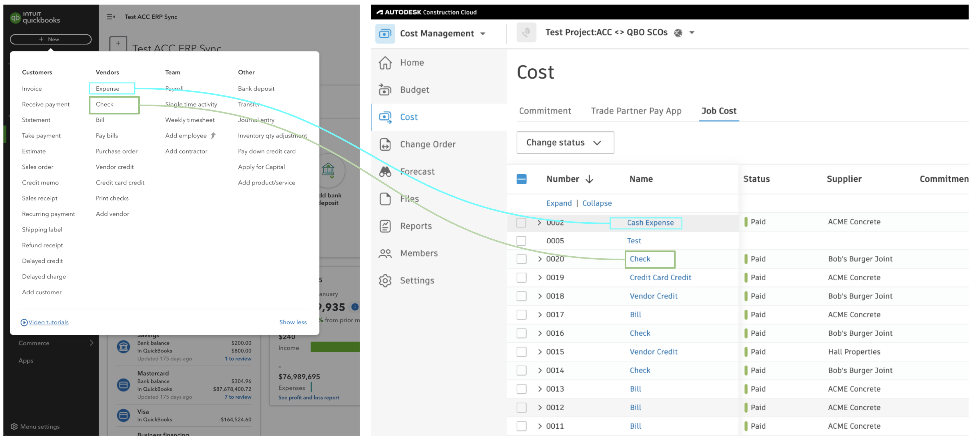The image size is (980, 440).
Task: Click the Cost sidebar icon
Action: click(385, 117)
